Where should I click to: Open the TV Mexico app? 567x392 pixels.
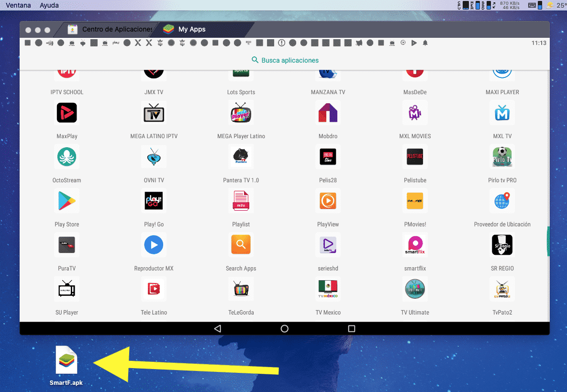pos(328,289)
